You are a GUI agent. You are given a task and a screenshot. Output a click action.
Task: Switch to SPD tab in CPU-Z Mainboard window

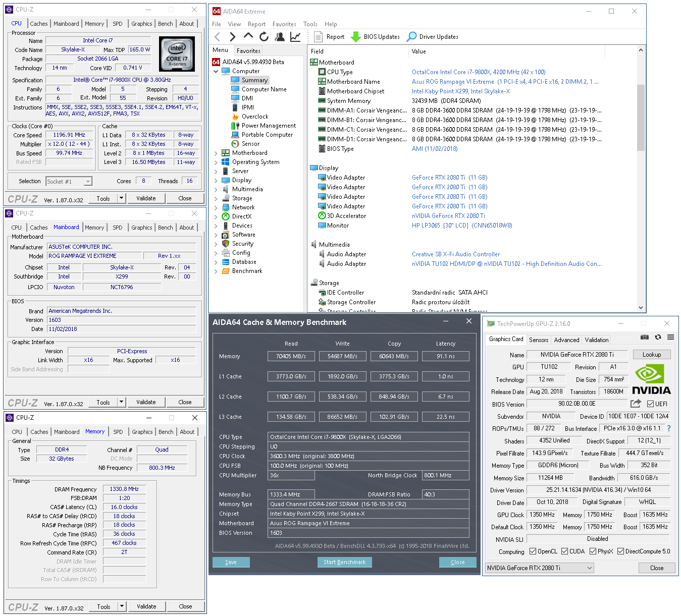117,228
